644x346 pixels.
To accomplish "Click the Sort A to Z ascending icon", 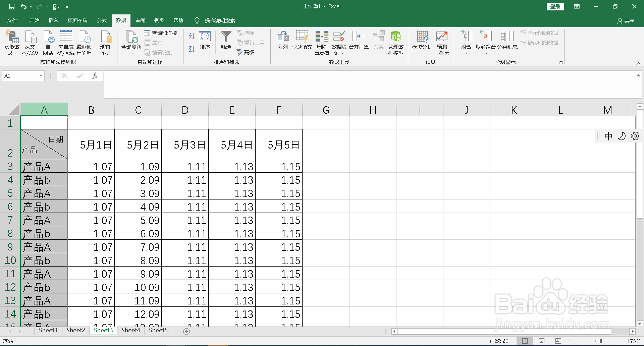I will pyautogui.click(x=192, y=36).
